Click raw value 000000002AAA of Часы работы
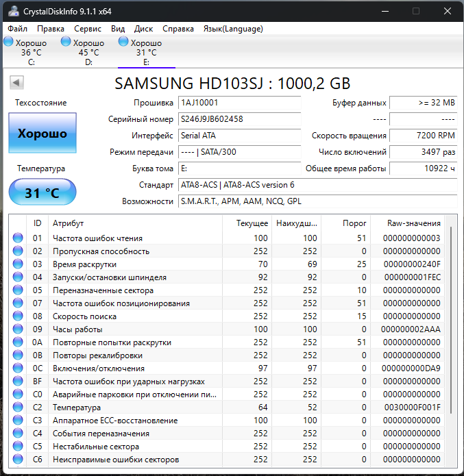 (x=411, y=329)
